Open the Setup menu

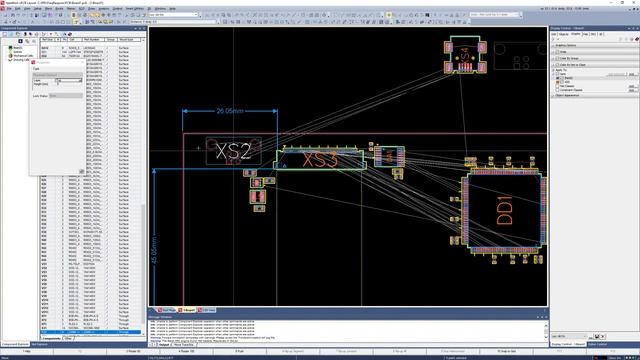click(x=38, y=9)
